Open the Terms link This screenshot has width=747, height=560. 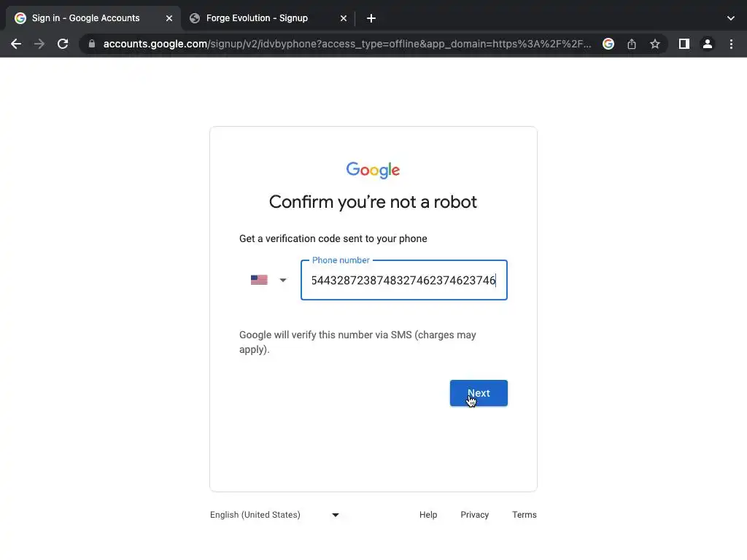point(524,515)
